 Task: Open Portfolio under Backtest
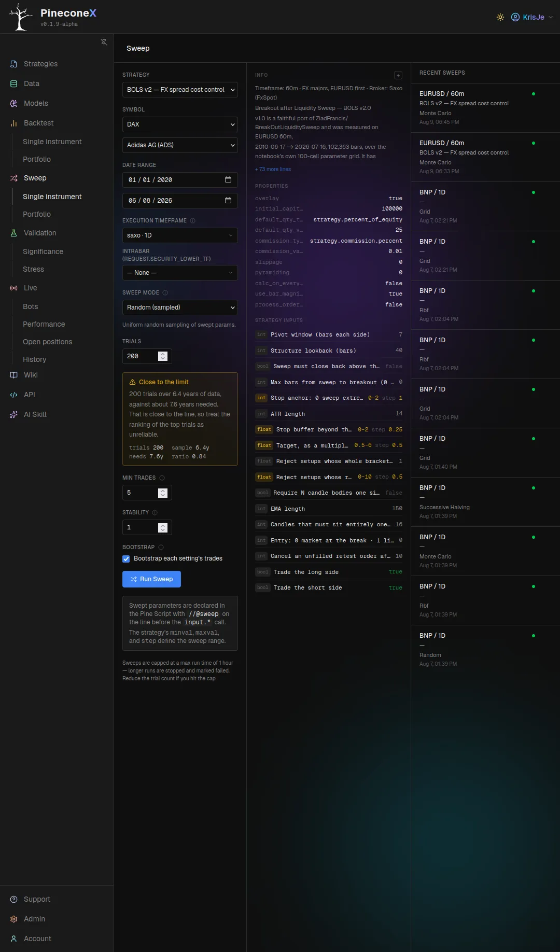point(37,159)
